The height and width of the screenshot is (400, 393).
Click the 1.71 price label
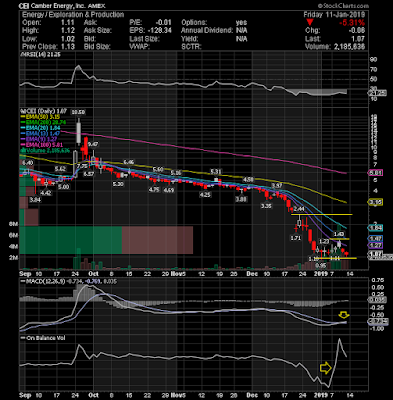[296, 238]
